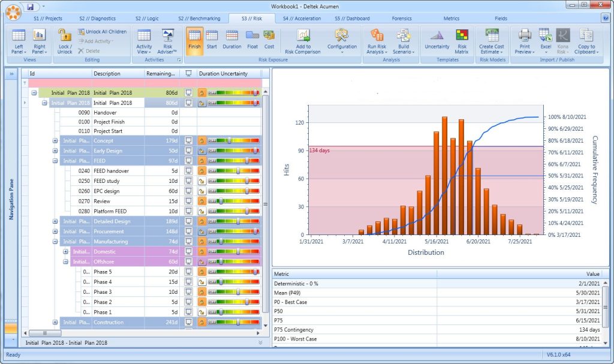Select the Float risk exposure icon
Screen dimensions: 614x364
[252, 39]
